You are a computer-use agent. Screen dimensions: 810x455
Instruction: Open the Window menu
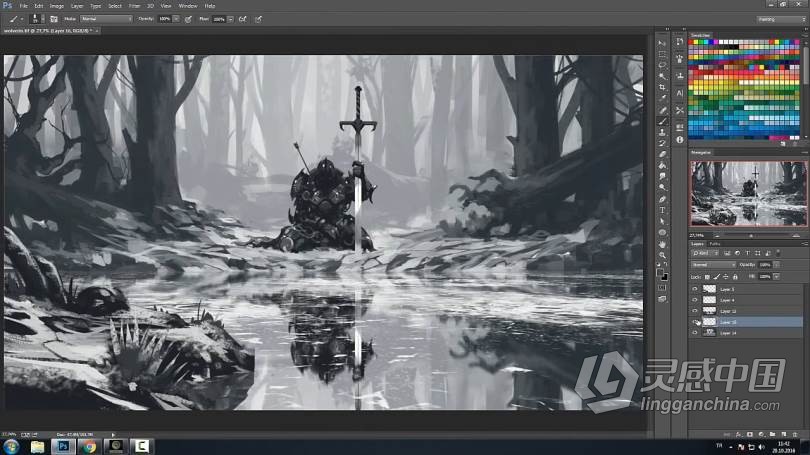188,6
